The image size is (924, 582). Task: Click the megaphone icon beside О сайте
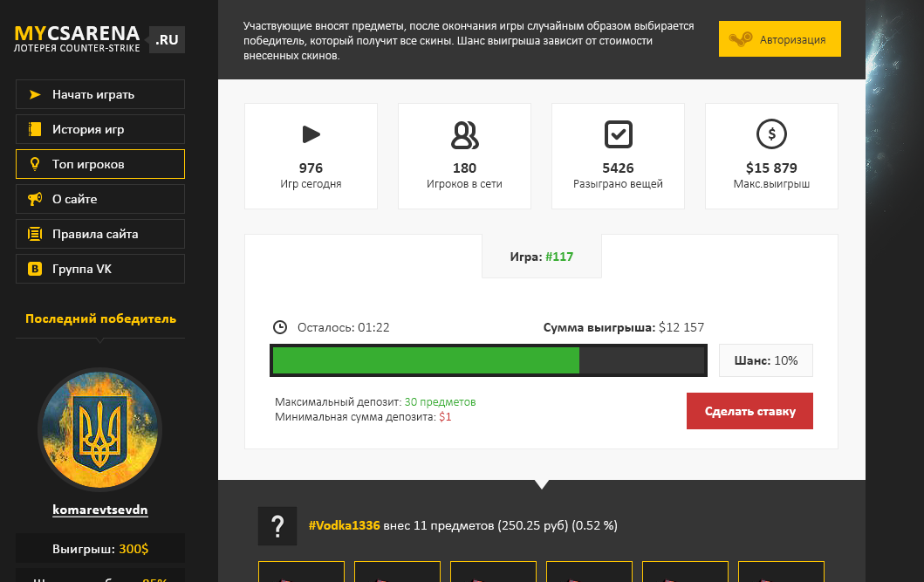(35, 199)
